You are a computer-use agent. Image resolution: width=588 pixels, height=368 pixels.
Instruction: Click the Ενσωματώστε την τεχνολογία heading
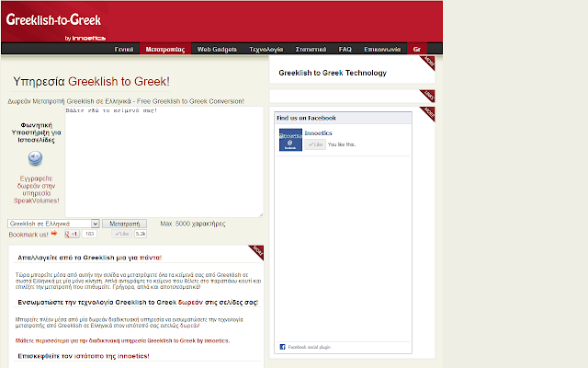pos(138,303)
